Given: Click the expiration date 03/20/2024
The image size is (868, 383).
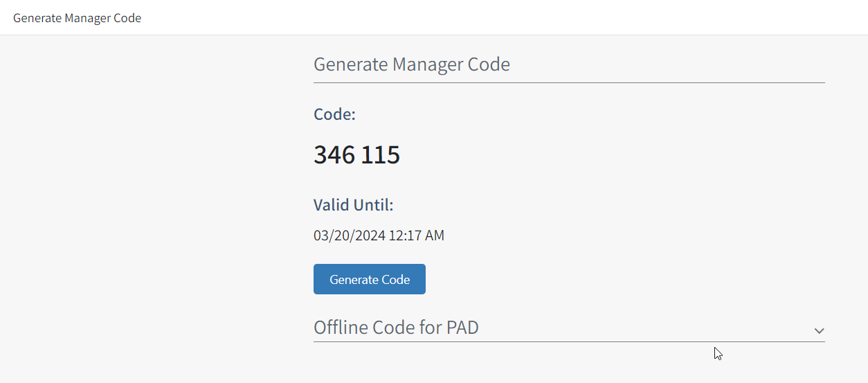Looking at the screenshot, I should (349, 235).
